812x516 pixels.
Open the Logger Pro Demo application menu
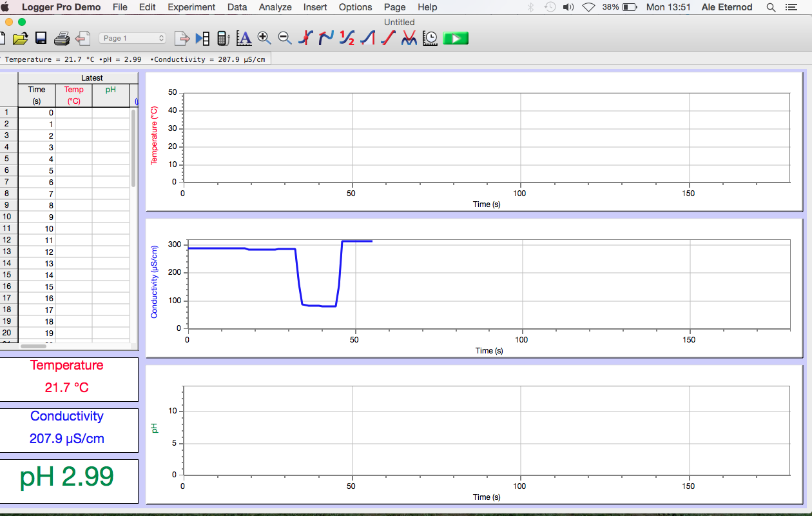(x=61, y=7)
